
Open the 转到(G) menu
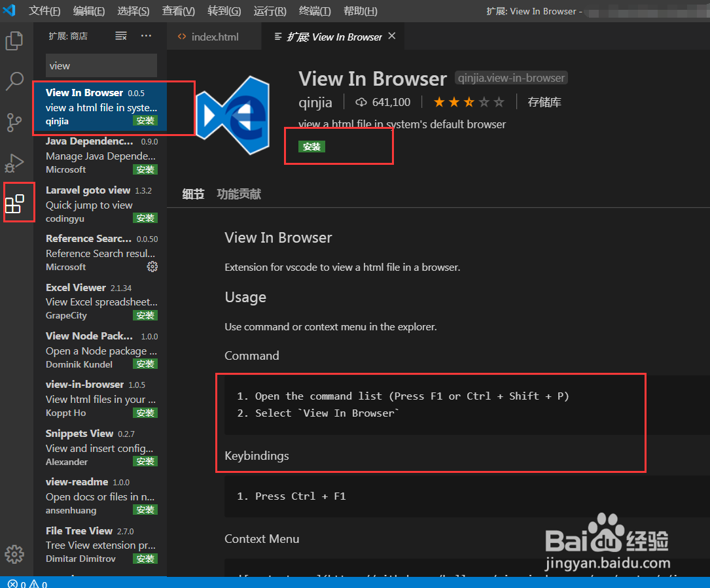[x=224, y=11]
